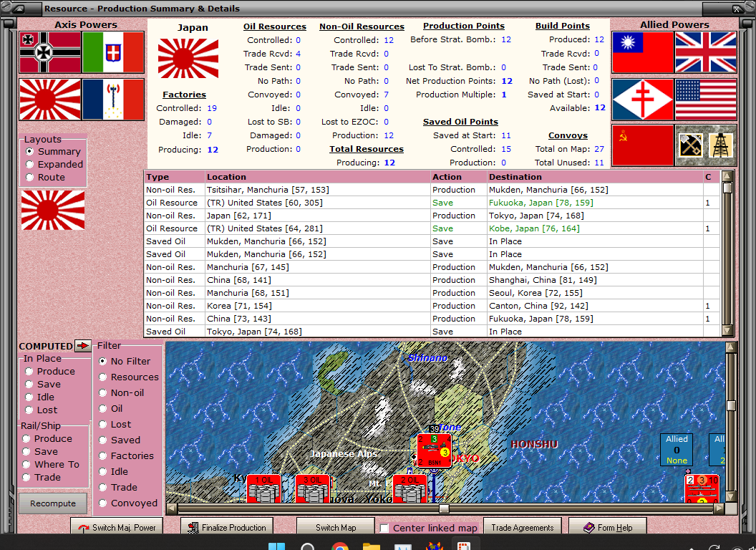Click the crossed pickaxes resource icon

pyautogui.click(x=690, y=145)
